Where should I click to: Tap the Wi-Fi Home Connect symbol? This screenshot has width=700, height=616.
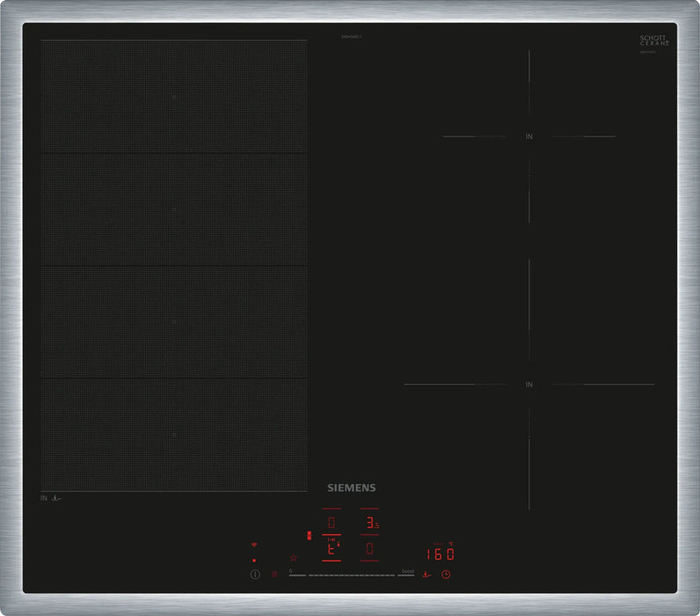pos(254,545)
